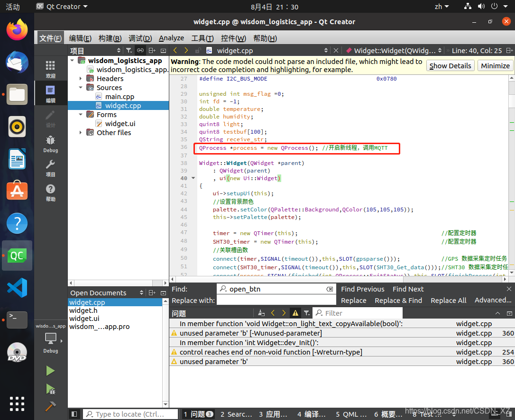Click Find Next
The height and width of the screenshot is (420, 515).
coord(408,289)
